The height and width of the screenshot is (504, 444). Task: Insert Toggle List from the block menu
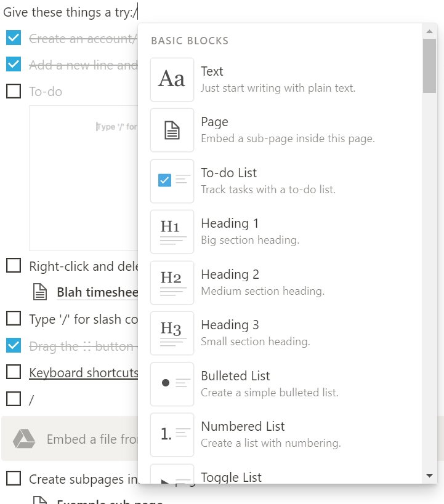tap(231, 477)
